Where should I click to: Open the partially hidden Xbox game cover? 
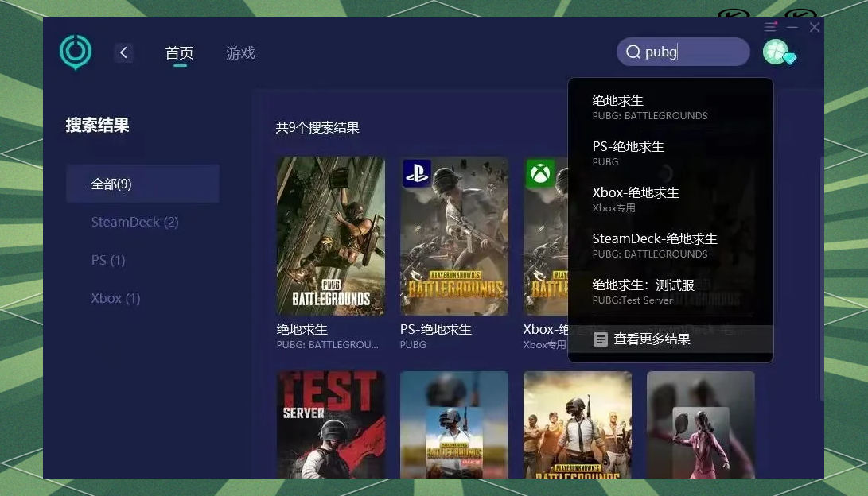pyautogui.click(x=546, y=235)
